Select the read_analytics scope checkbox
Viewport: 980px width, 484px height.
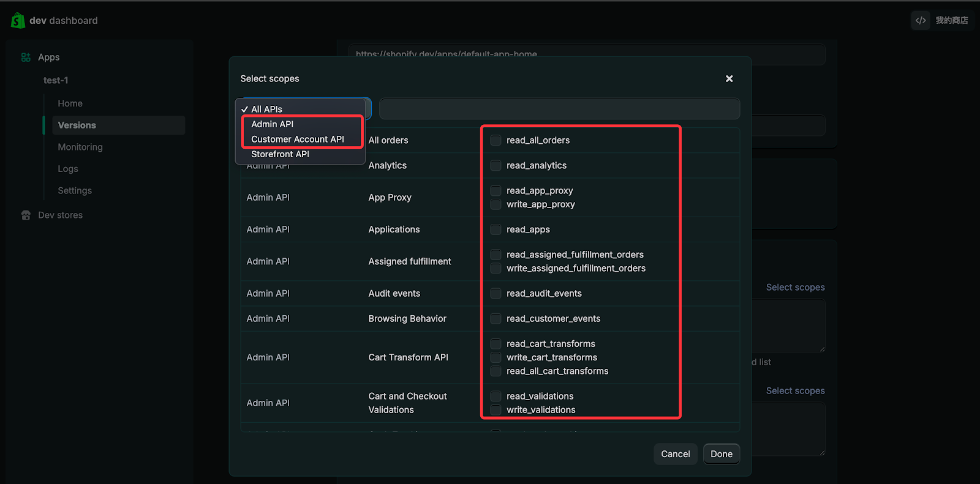point(496,166)
